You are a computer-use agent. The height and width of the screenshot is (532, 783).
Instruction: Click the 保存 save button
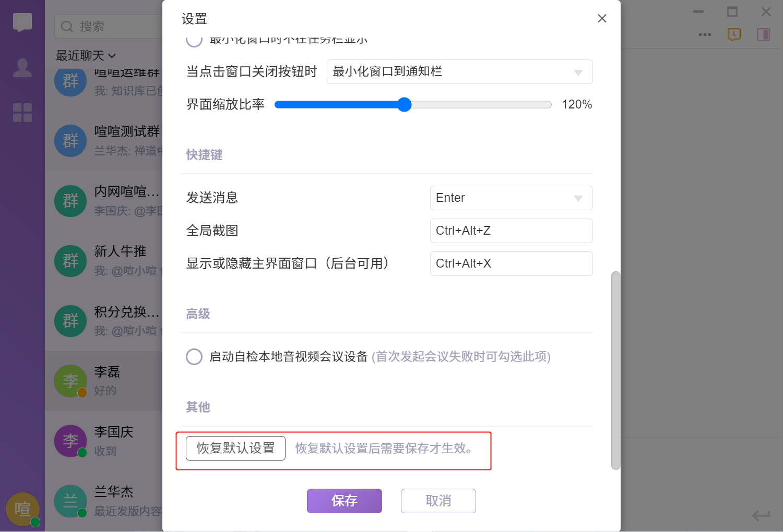[x=345, y=501]
